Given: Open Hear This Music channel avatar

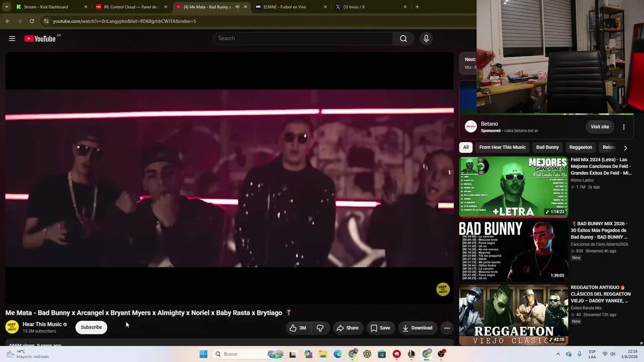Looking at the screenshot, I should tap(12, 327).
